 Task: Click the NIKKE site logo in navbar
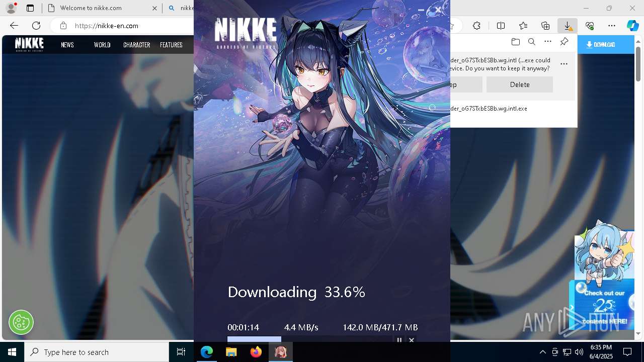(x=29, y=44)
